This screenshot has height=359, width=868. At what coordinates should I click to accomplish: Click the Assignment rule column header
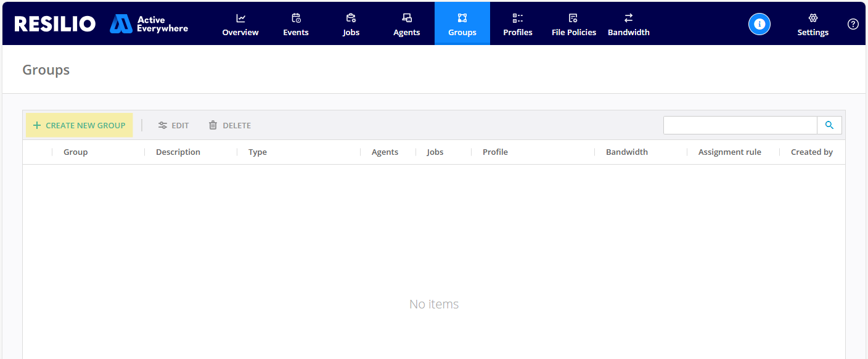click(x=729, y=152)
